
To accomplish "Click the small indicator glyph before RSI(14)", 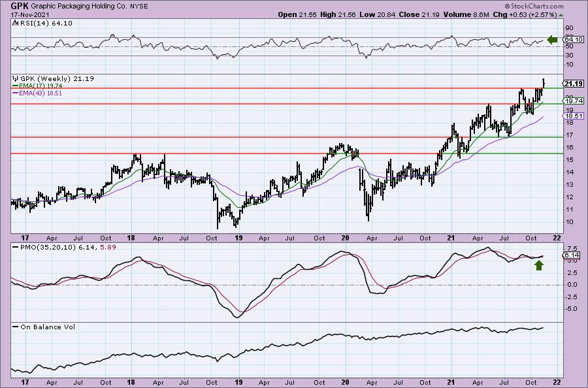I will [14, 23].
